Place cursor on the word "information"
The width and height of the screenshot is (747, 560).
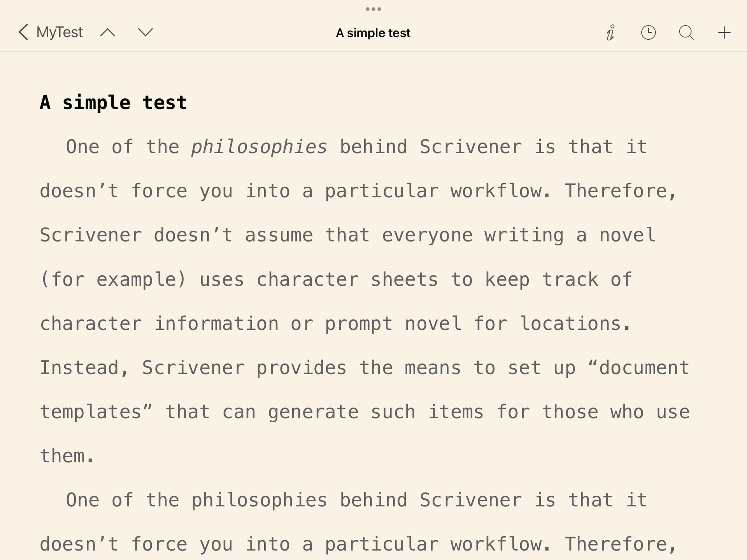click(216, 324)
